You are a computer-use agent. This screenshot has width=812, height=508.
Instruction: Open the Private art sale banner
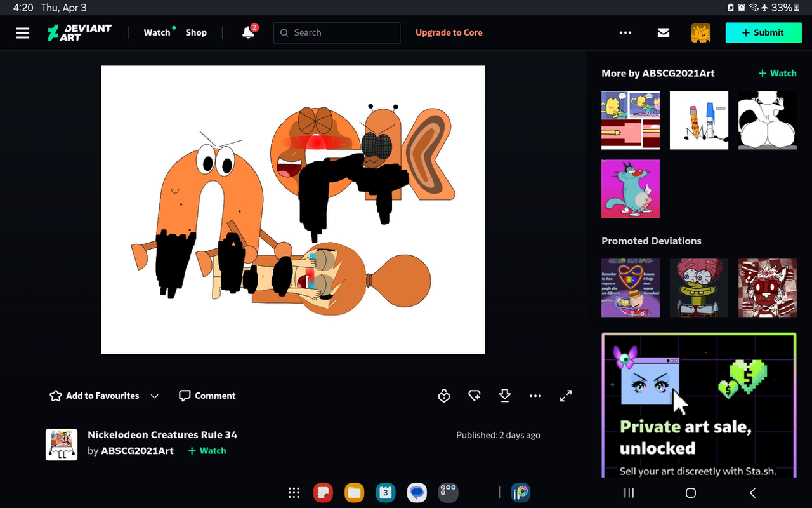pos(698,404)
